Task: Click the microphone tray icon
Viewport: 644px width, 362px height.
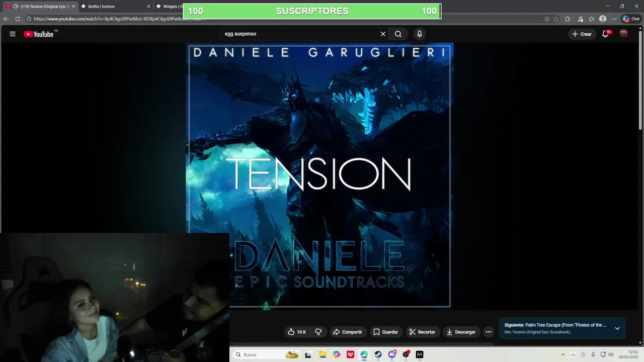Action: point(593,354)
